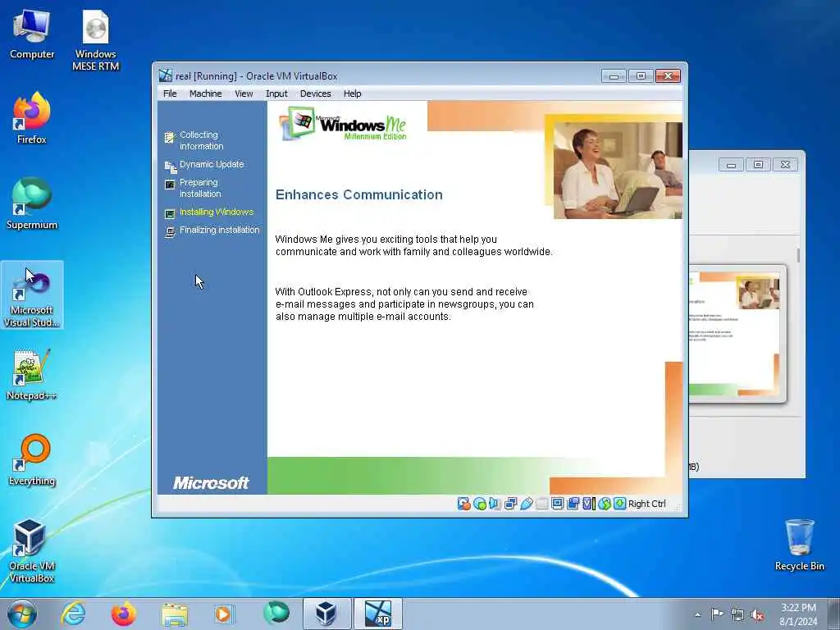Open Internet Explorer from the taskbar
This screenshot has width=840, height=630.
[x=73, y=614]
